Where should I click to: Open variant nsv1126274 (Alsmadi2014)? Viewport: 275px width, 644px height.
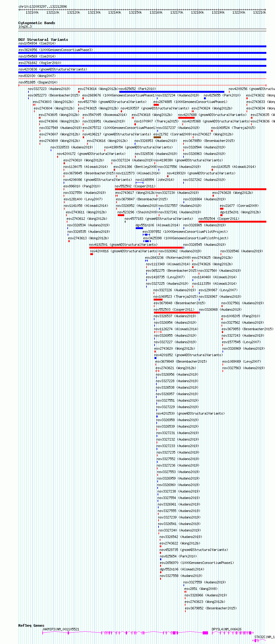tap(176, 329)
